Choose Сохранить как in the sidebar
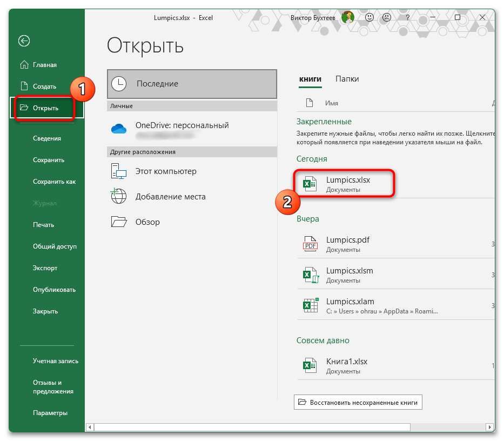504x441 pixels. [x=55, y=182]
